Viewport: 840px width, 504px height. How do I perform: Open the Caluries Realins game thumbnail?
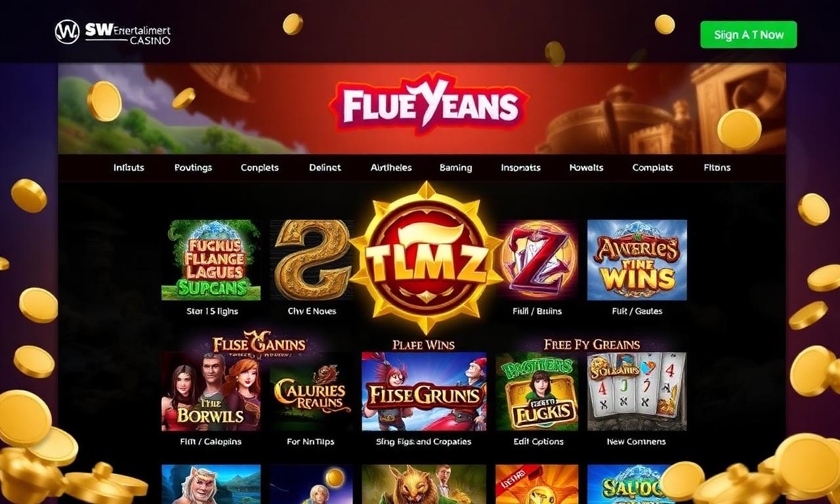point(310,391)
